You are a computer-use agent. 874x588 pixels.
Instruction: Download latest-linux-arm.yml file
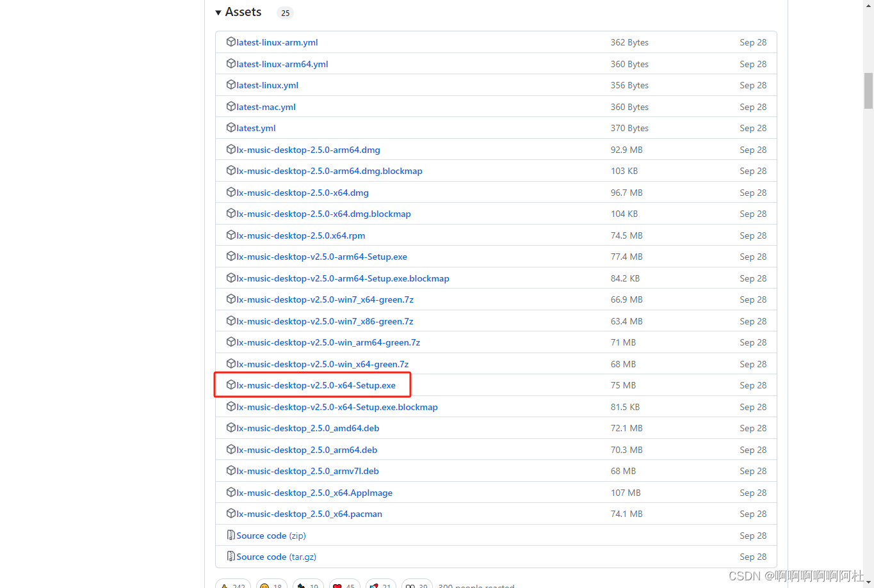point(277,42)
